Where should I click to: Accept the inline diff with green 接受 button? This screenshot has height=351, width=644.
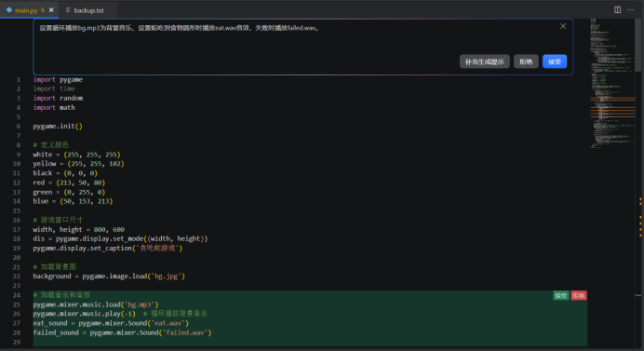[x=560, y=295]
